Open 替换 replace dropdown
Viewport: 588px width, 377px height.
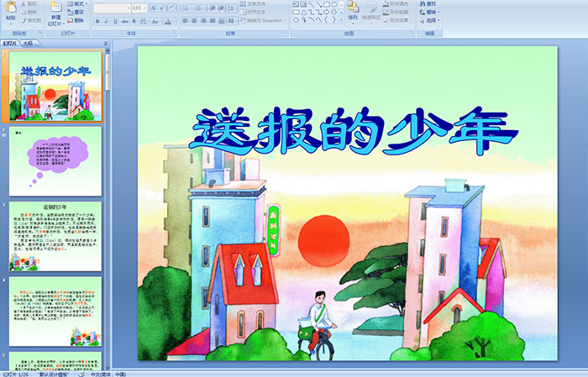pyautogui.click(x=429, y=12)
